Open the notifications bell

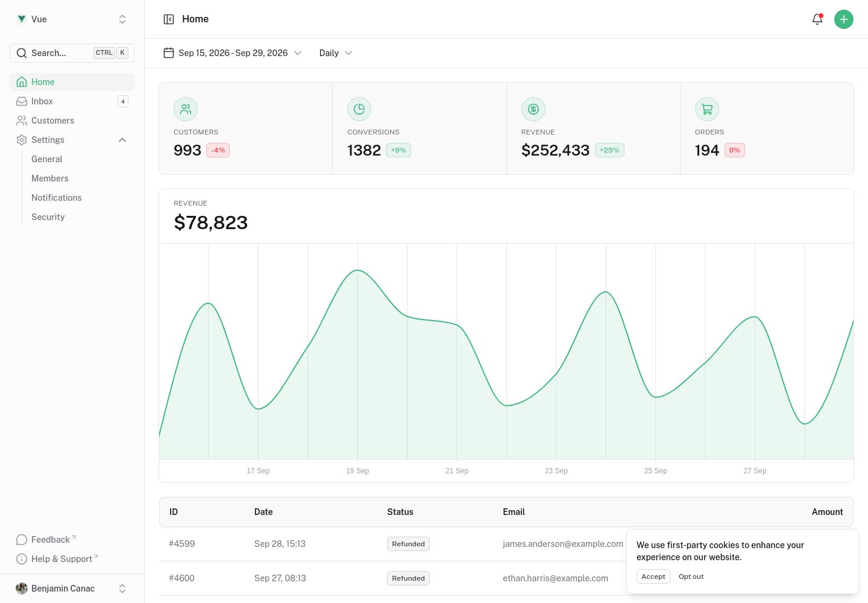[x=817, y=19]
